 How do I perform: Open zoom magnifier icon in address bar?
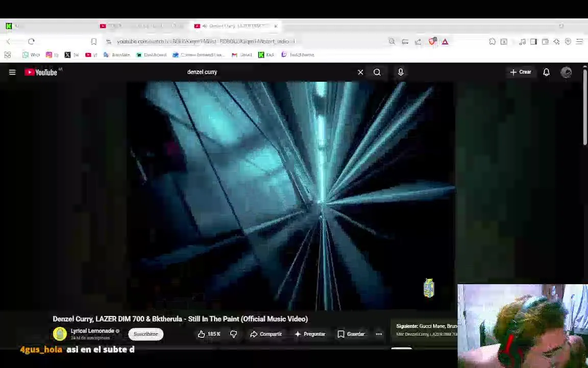[392, 41]
